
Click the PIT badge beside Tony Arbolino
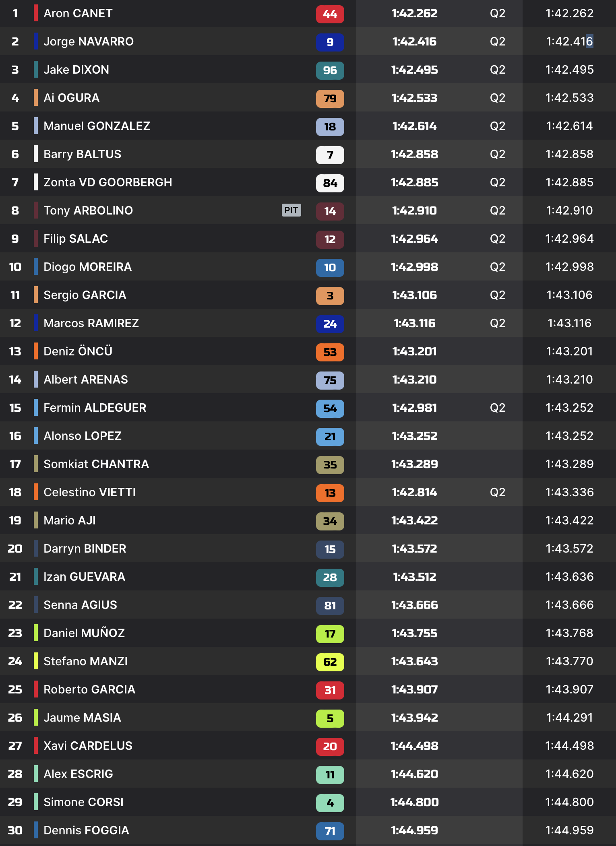pyautogui.click(x=291, y=210)
